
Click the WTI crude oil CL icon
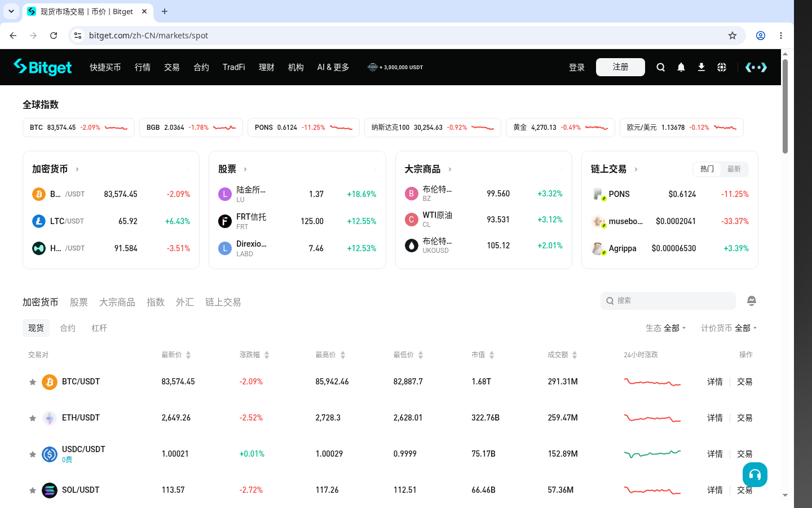pyautogui.click(x=412, y=220)
